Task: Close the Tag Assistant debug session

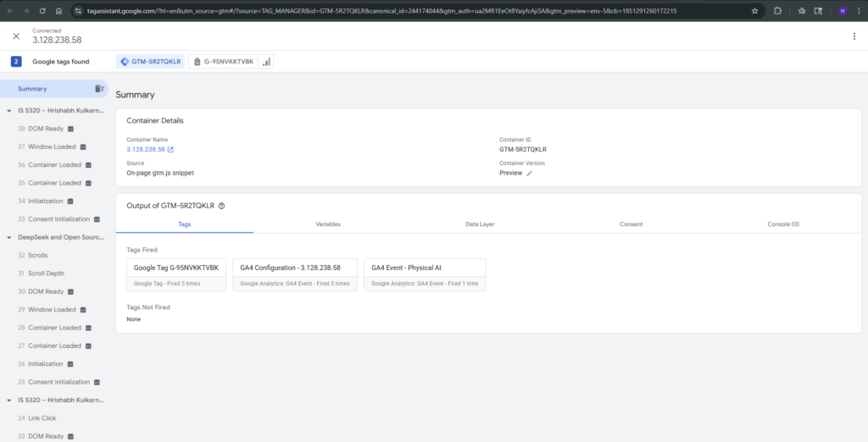Action: click(16, 36)
